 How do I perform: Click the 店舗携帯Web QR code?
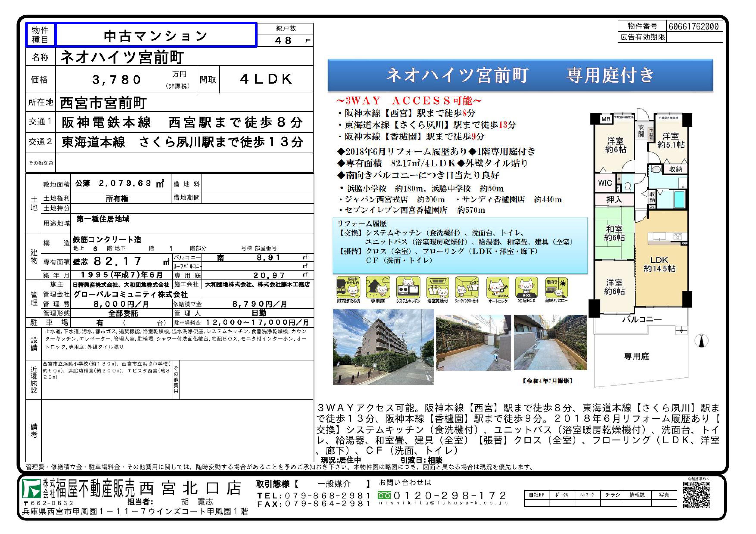[696, 495]
